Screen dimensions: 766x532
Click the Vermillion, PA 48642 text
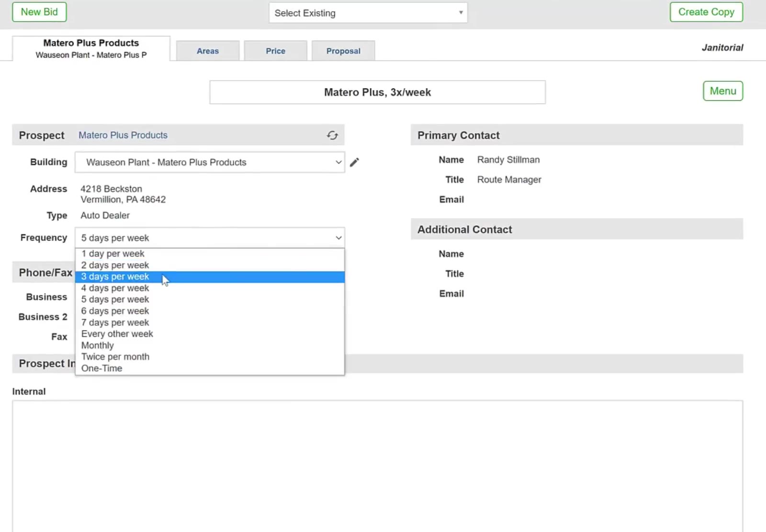coord(123,199)
